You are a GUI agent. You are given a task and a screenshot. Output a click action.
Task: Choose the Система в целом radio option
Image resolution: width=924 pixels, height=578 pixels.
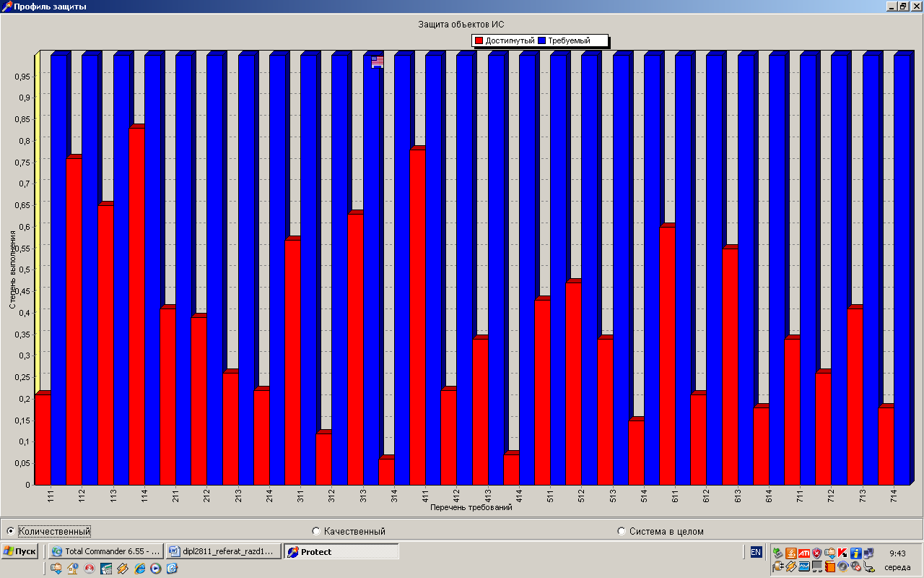pyautogui.click(x=622, y=531)
